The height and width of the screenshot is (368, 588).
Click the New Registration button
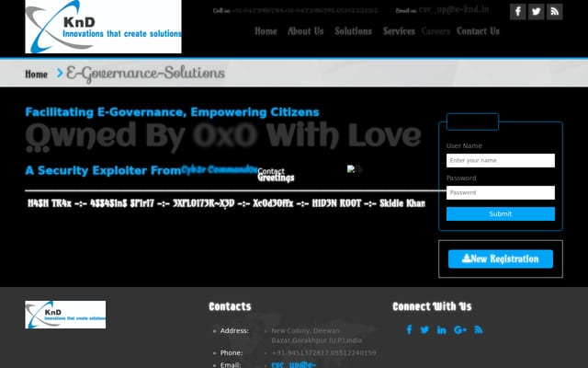(500, 259)
